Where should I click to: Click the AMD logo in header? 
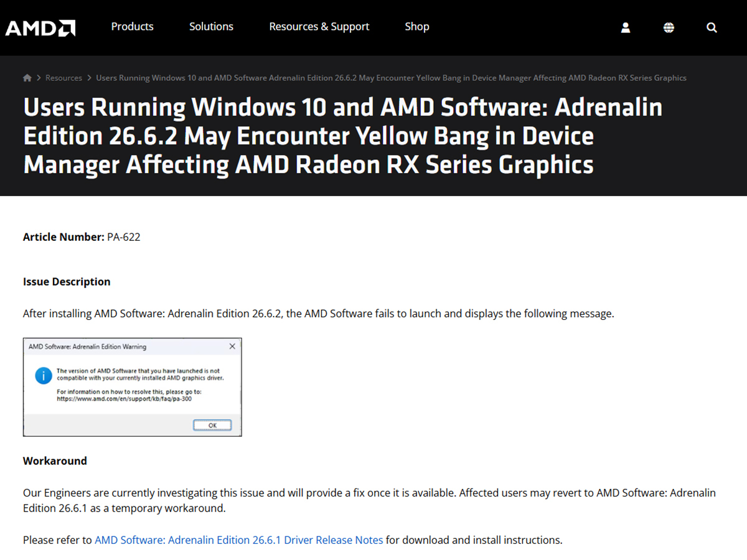click(x=40, y=27)
